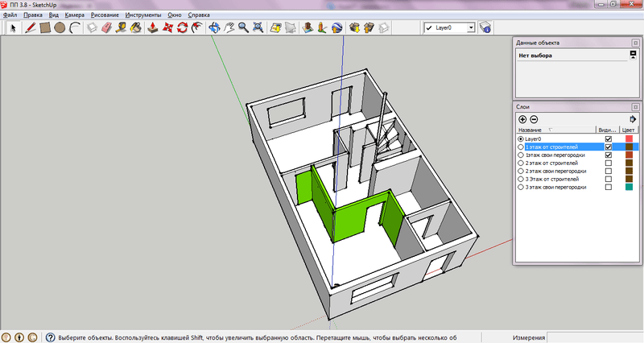Viewport: 644px width, 343px height.
Task: Click the Delete Layer minus icon
Action: tap(534, 119)
